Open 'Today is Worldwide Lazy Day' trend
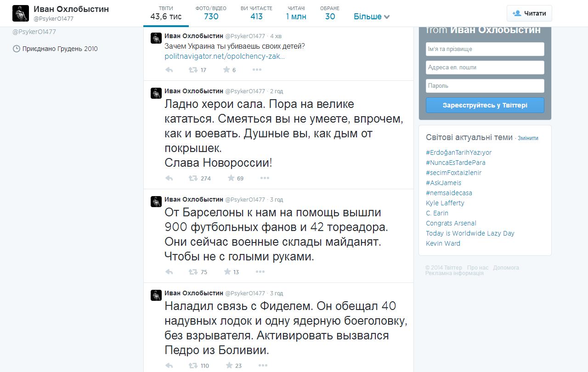This screenshot has height=372, width=588. tap(470, 233)
